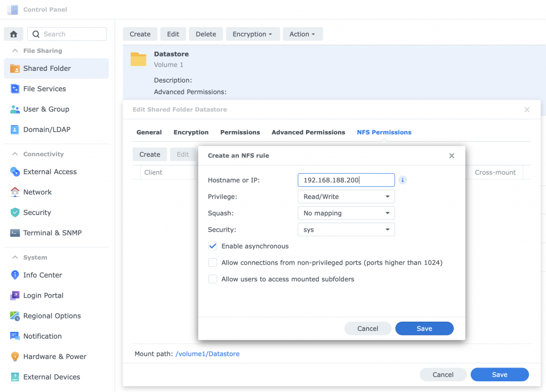546x392 pixels.
Task: Check Allow users to access mounted subfolders
Action: [x=213, y=279]
